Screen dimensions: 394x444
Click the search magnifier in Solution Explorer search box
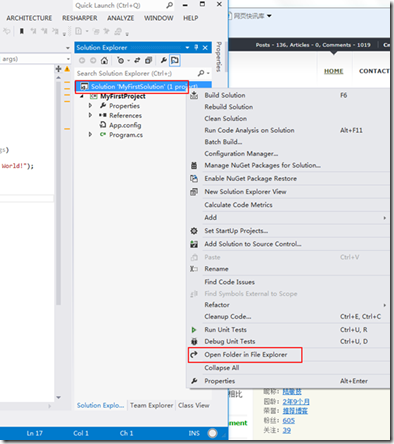(201, 73)
